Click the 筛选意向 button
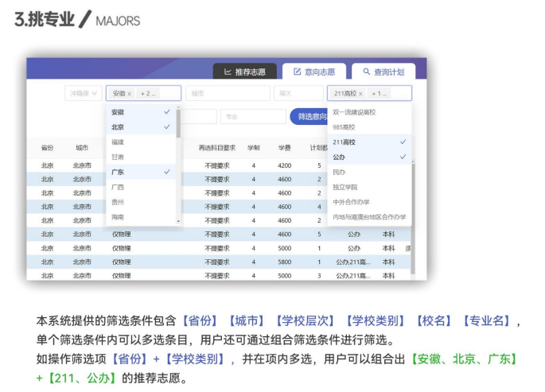Screen dimensions: 545x392 pyautogui.click(x=309, y=117)
